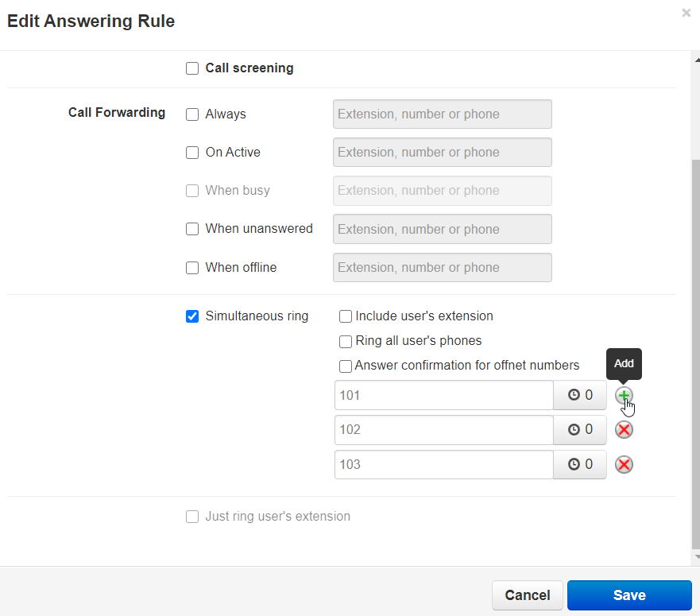
Task: Open delay timer for extension 101
Action: (580, 395)
